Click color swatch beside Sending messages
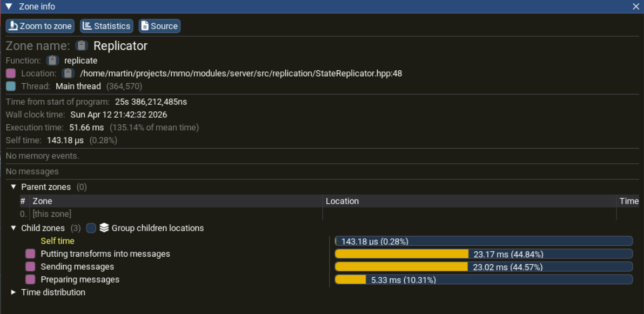644x314 pixels. pyautogui.click(x=30, y=266)
